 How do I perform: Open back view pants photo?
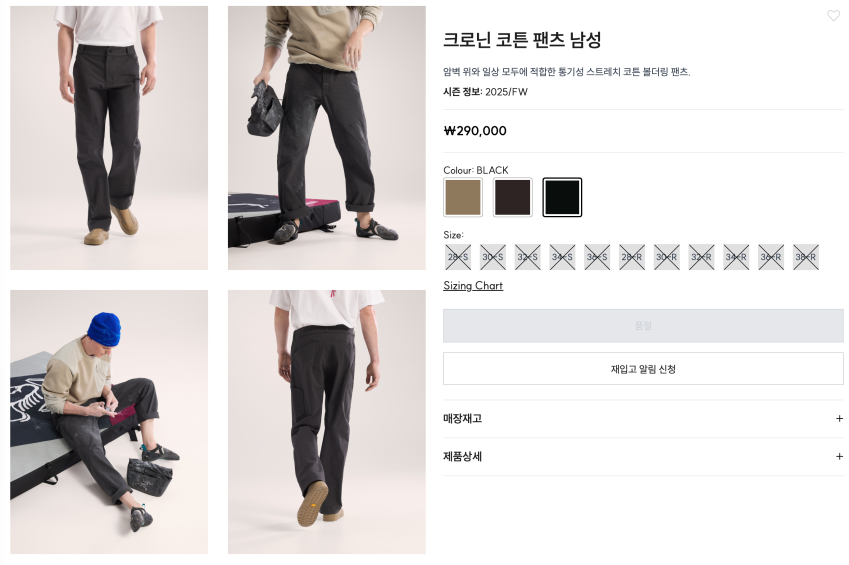[x=326, y=422]
